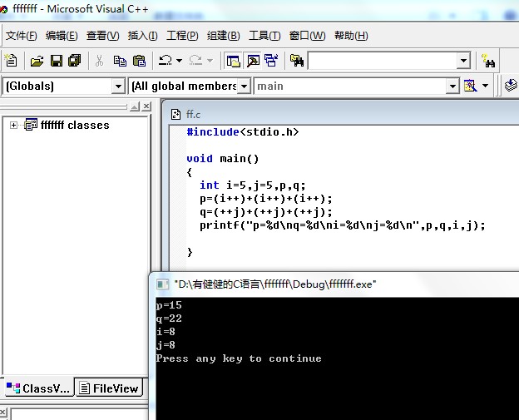
Task: Click the Find in Files icon
Action: click(x=297, y=61)
